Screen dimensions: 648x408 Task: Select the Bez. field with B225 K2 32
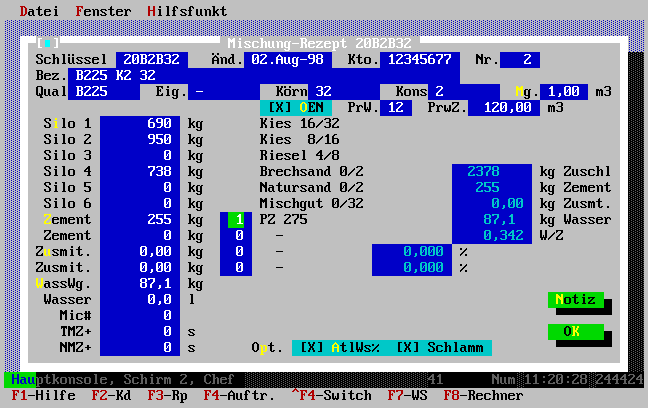pos(262,75)
